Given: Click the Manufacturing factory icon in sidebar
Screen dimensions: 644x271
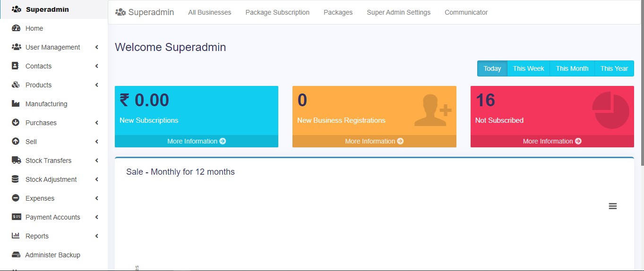Looking at the screenshot, I should coord(16,104).
